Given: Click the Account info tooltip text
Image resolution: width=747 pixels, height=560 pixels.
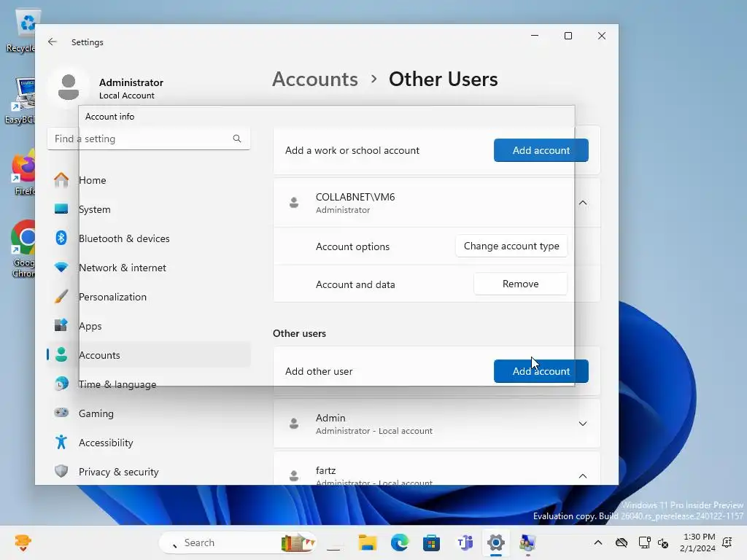Looking at the screenshot, I should pyautogui.click(x=109, y=116).
